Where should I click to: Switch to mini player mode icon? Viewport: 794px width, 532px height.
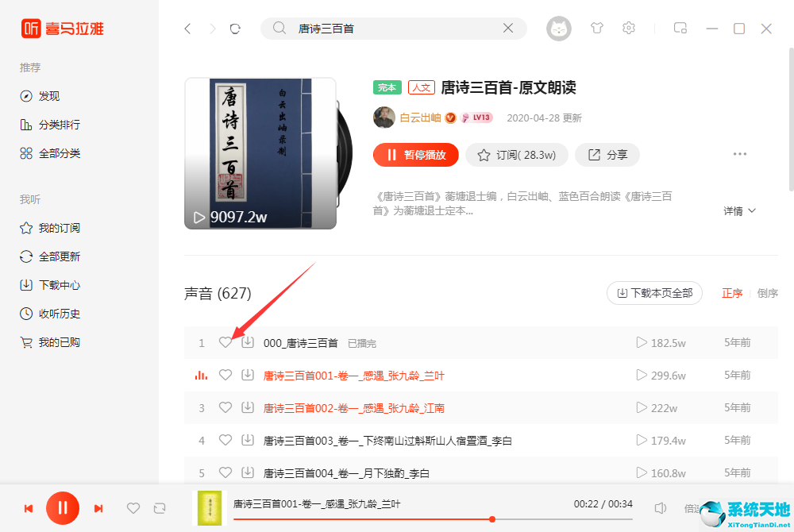(x=680, y=28)
